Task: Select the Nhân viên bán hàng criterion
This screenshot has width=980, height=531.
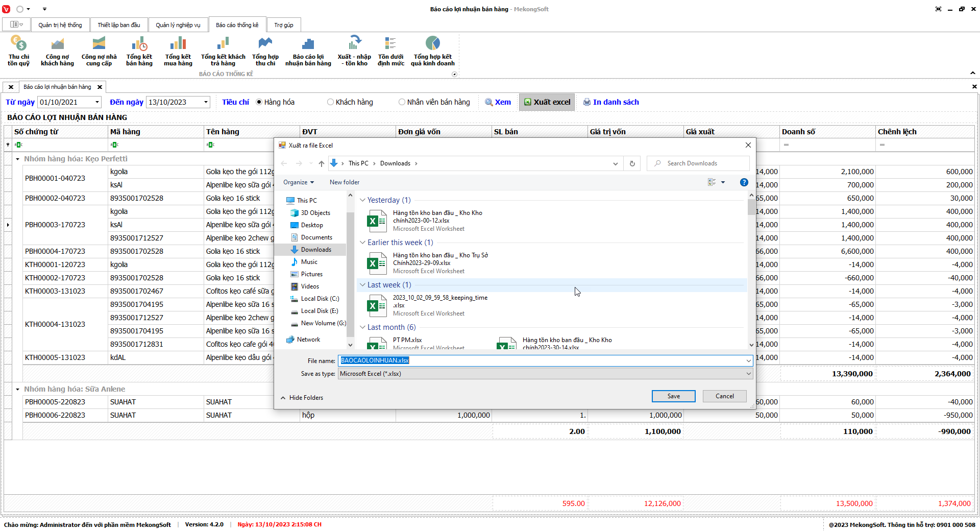Action: coord(402,102)
